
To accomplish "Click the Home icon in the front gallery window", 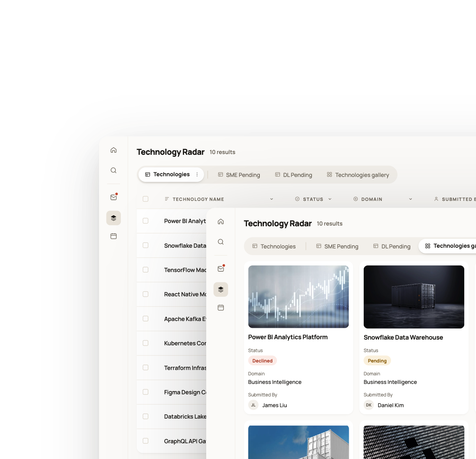I will (x=221, y=222).
